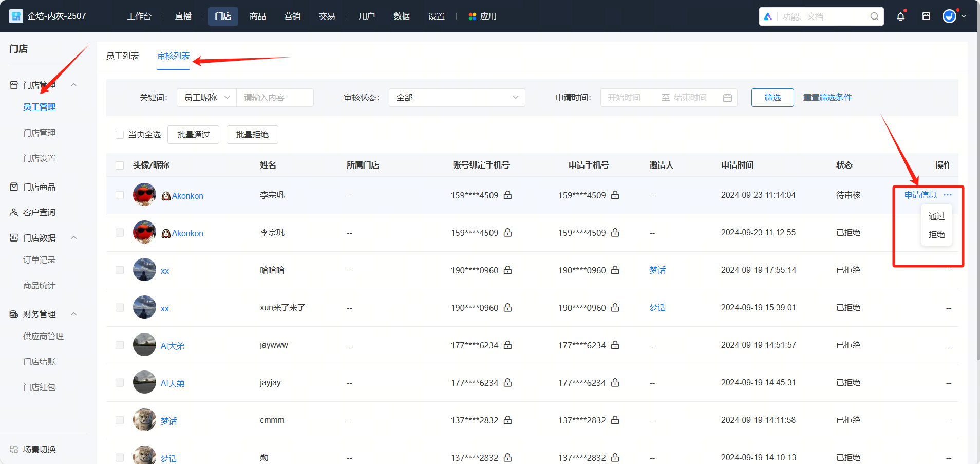Click lock icon beside bound phone at 11:12:55 row
Image resolution: width=980 pixels, height=464 pixels.
tap(507, 233)
